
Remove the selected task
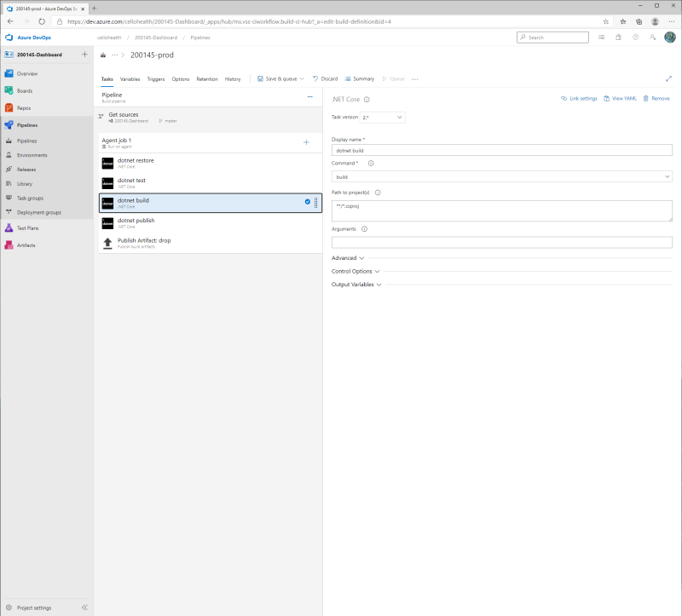(656, 99)
